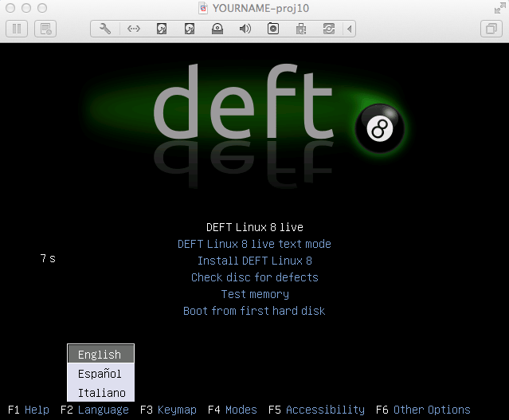
Task: Pick English in the language list
Action: (100, 354)
